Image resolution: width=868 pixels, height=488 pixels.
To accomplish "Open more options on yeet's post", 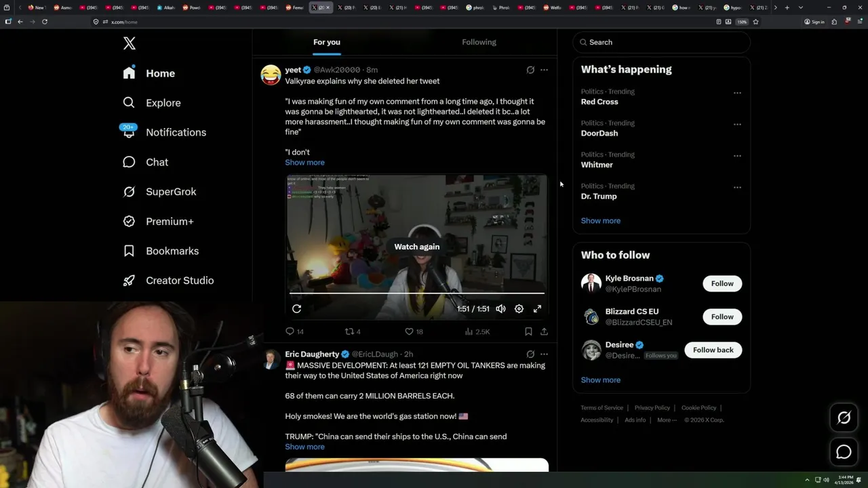I will click(x=544, y=70).
